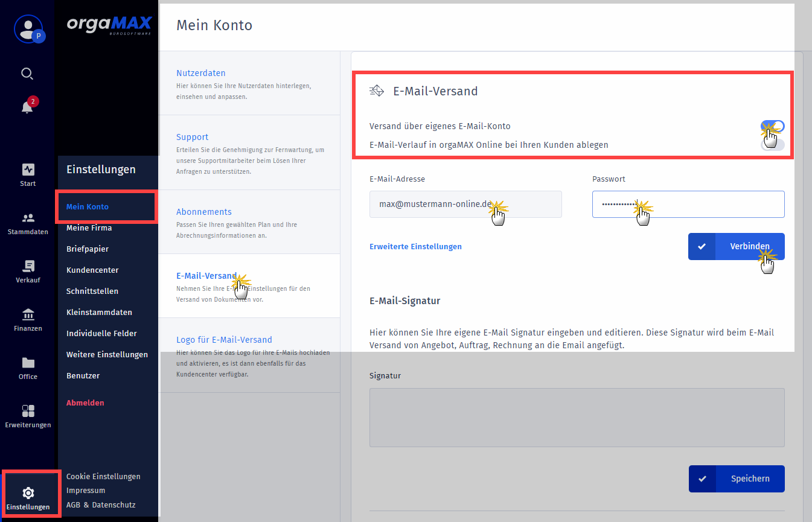This screenshot has height=522, width=812.
Task: Click E-Mail-Versand envelope heading icon
Action: (x=377, y=91)
